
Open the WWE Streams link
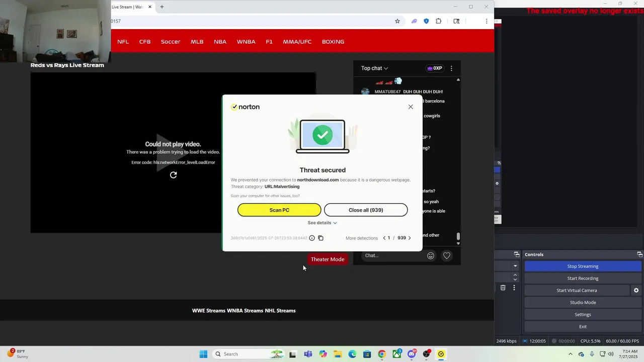209,311
